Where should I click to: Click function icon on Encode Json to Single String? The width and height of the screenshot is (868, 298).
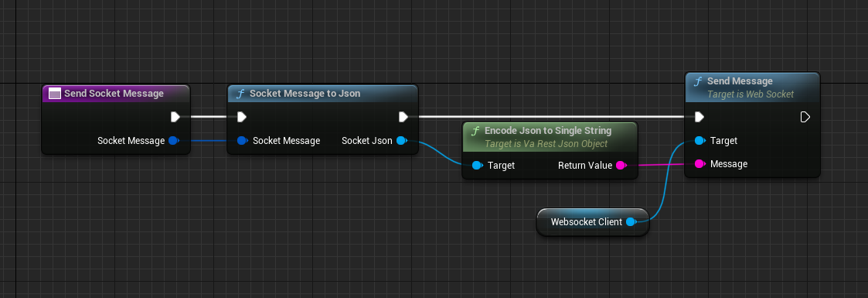475,132
